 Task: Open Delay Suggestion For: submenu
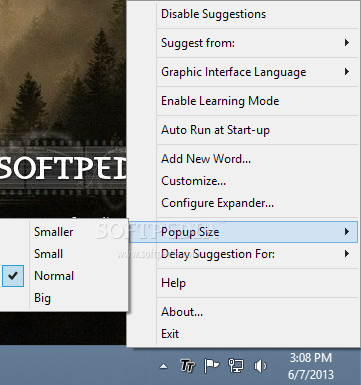click(243, 254)
